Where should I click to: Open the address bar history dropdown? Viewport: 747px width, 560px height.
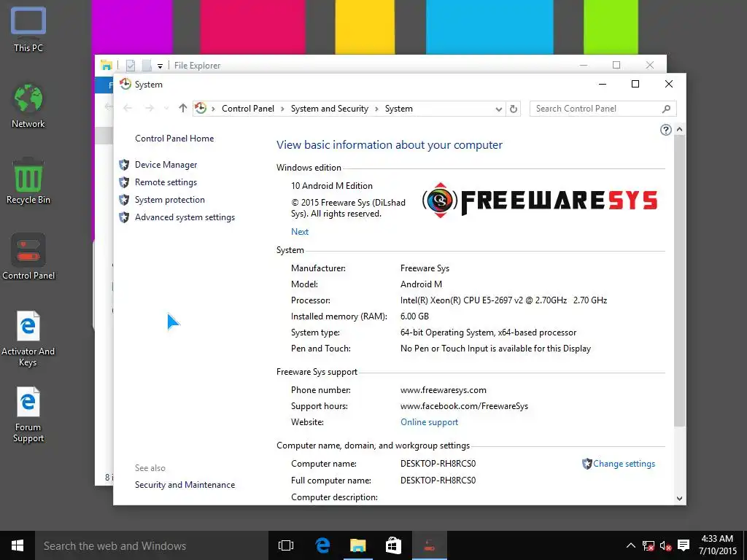coord(498,109)
